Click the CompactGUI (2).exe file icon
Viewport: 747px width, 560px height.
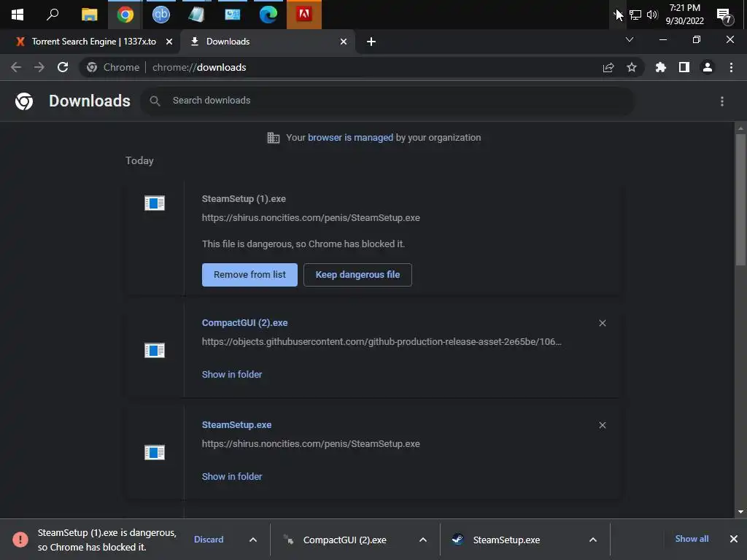point(155,351)
